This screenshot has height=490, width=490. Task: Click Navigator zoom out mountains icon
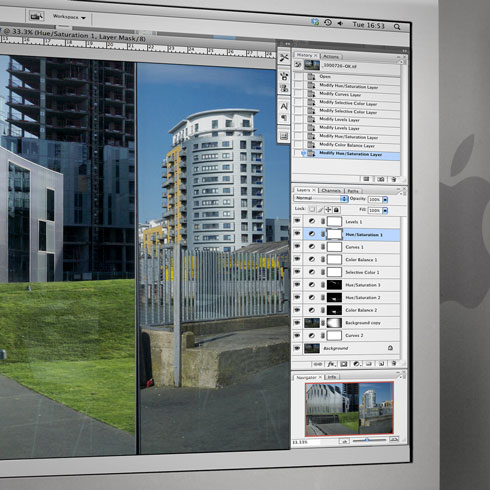coord(344,441)
